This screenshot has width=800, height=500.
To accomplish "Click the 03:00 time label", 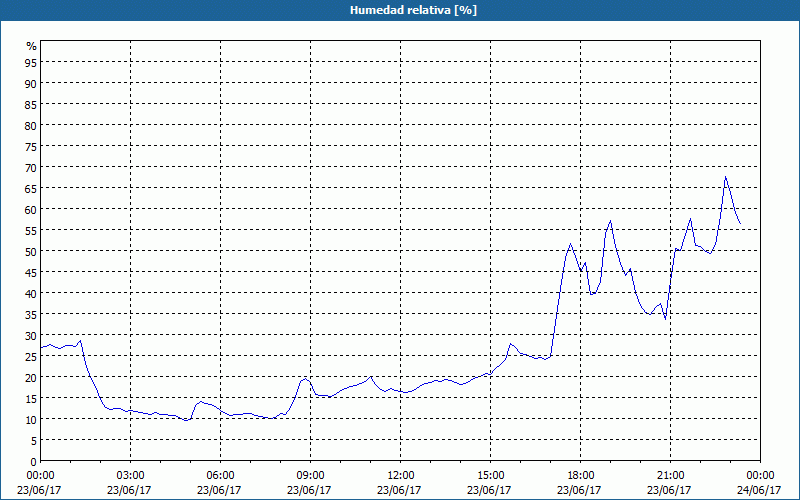I will coord(131,476).
